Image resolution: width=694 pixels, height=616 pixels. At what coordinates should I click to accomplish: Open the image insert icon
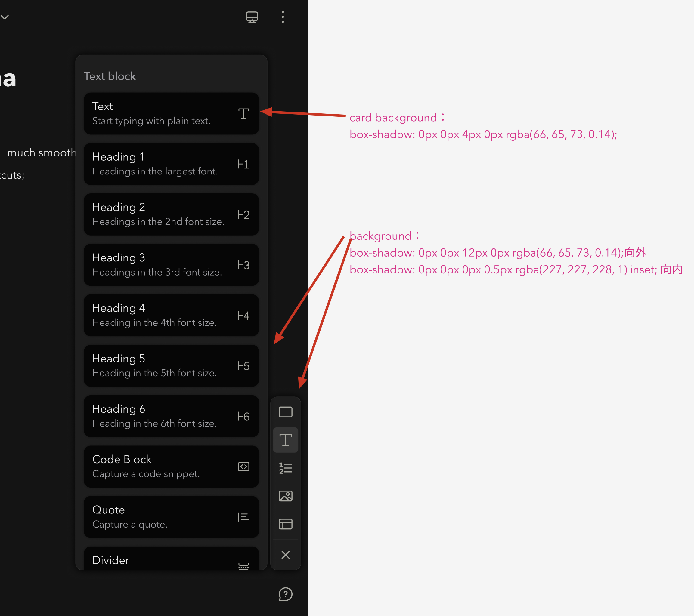click(x=286, y=496)
